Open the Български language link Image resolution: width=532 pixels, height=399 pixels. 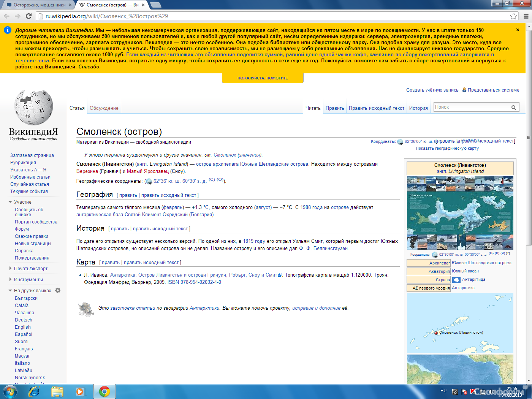[x=26, y=298]
